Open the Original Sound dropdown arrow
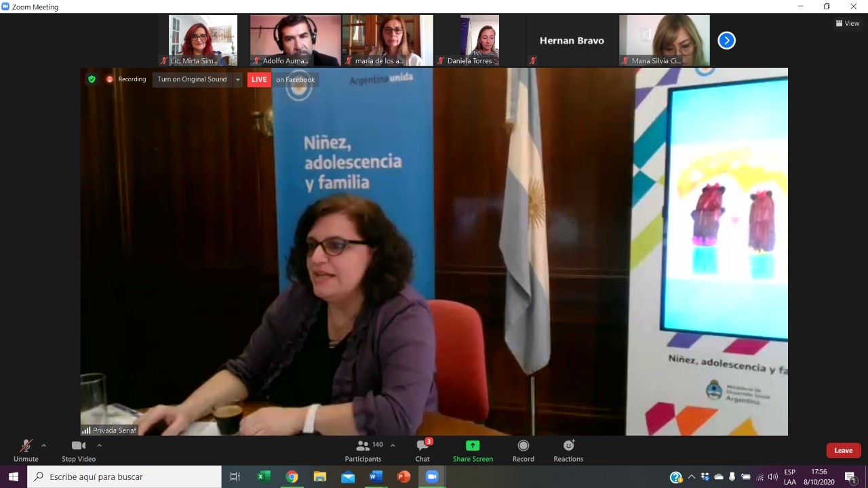 tap(238, 79)
